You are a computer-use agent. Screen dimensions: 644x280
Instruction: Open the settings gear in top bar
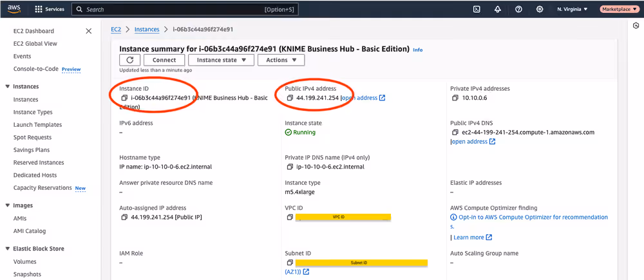coord(540,9)
